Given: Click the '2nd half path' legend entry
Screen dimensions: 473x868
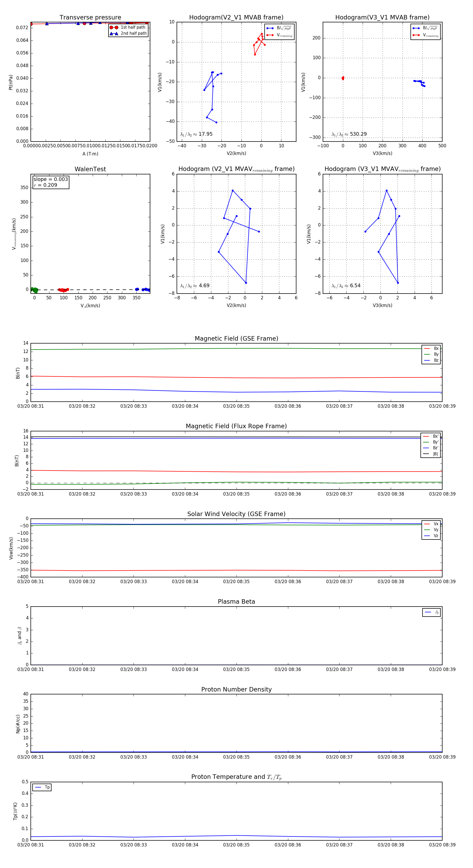Looking at the screenshot, I should [128, 33].
